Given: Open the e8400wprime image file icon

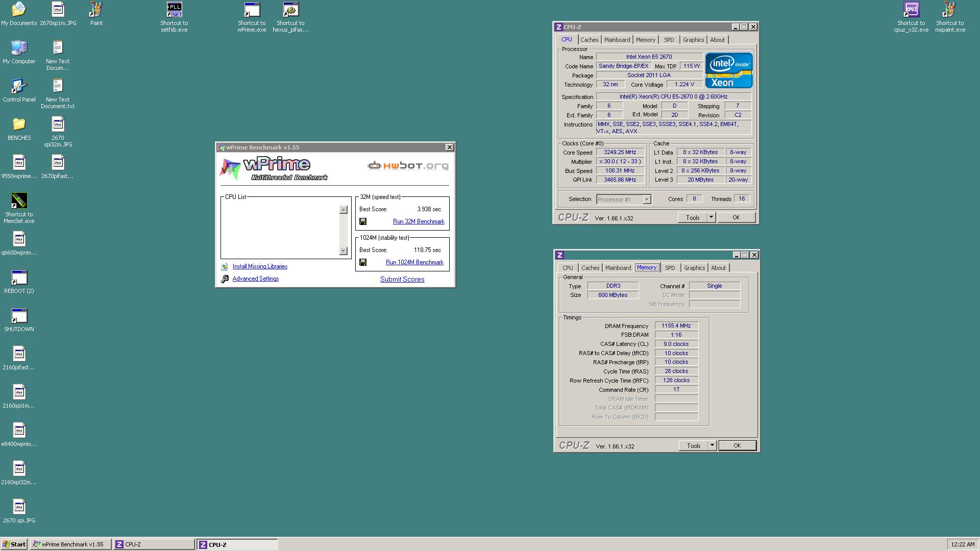Looking at the screenshot, I should (19, 435).
